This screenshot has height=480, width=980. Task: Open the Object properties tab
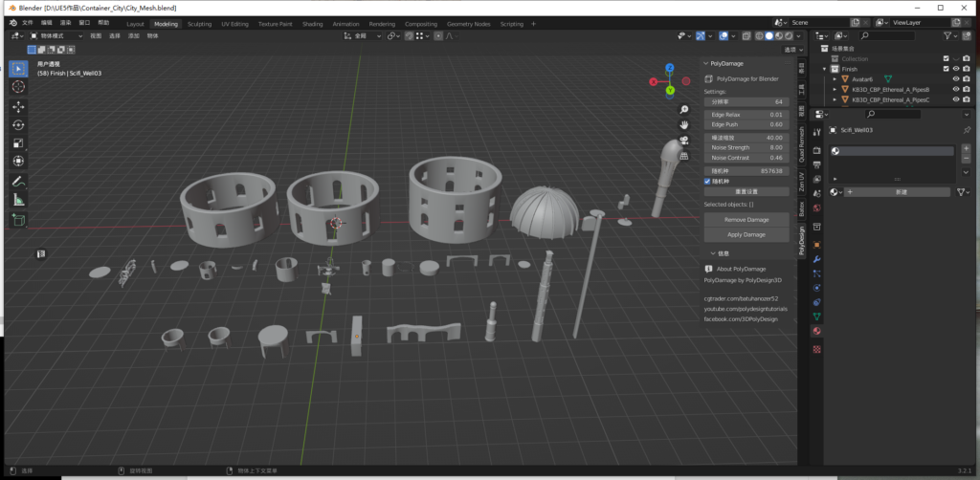click(x=816, y=245)
